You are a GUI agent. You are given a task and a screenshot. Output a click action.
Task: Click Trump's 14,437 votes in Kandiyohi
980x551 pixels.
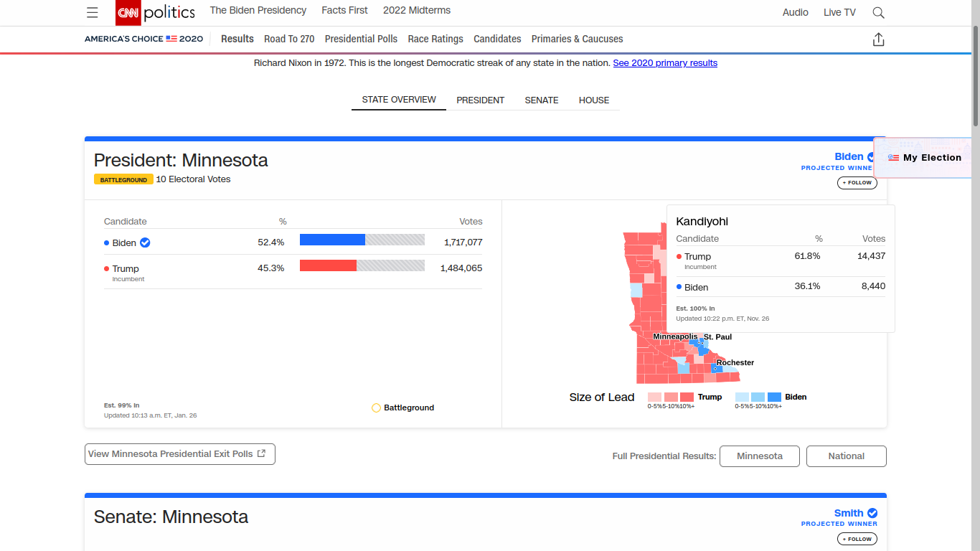pyautogui.click(x=871, y=256)
